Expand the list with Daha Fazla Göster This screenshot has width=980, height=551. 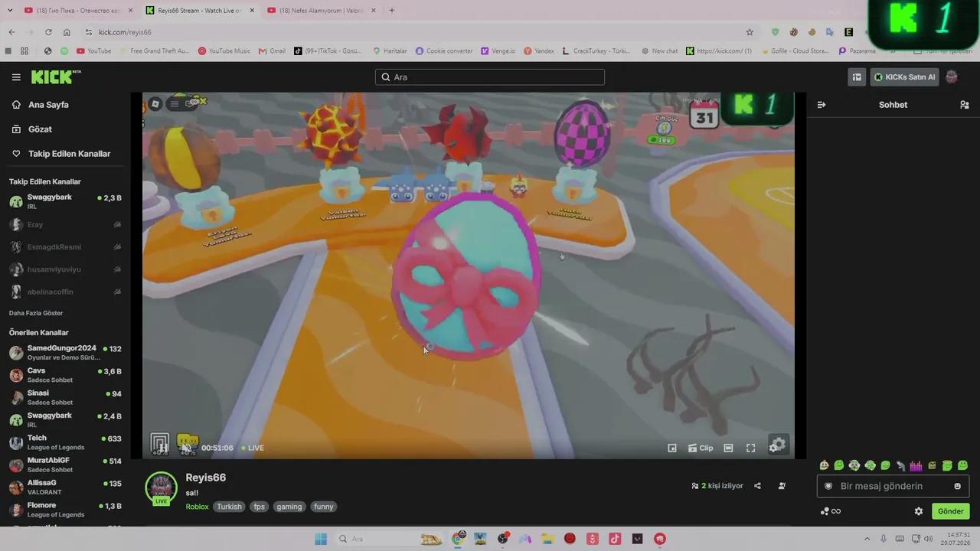pos(36,313)
